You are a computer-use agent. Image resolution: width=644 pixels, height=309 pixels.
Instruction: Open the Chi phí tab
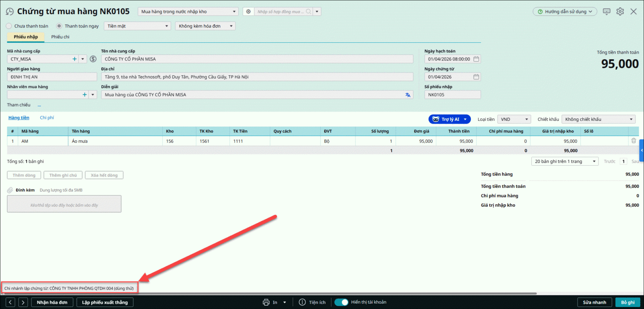point(47,118)
